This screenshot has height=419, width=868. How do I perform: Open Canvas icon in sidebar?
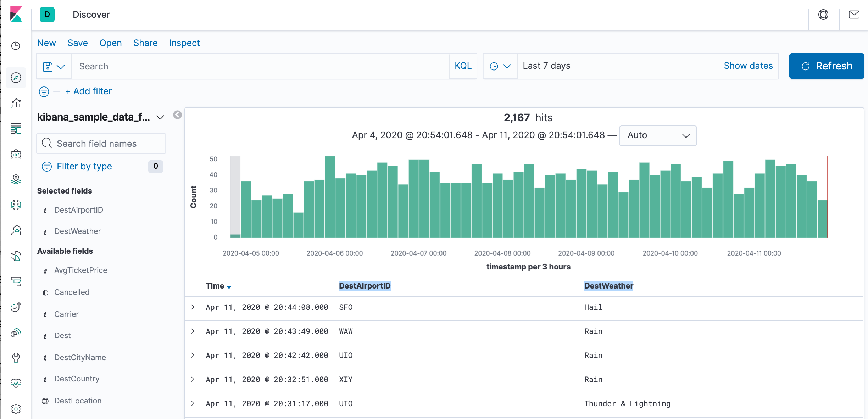[16, 154]
